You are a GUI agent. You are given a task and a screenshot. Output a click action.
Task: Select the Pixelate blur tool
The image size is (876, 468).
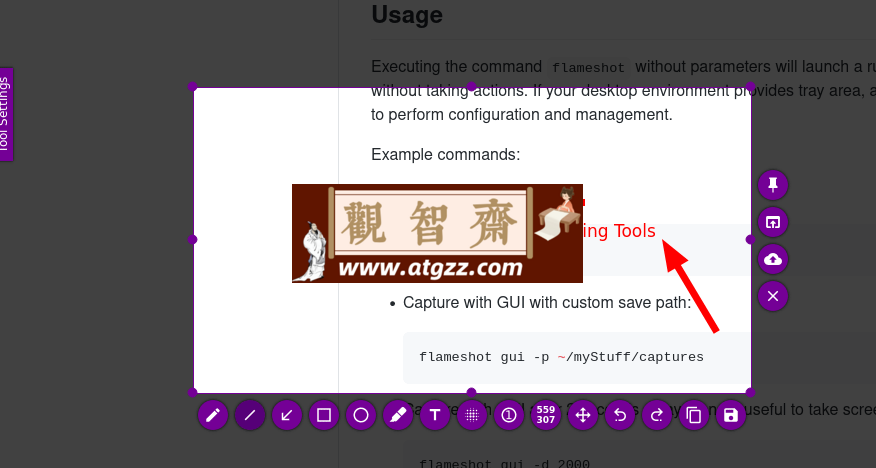(472, 415)
